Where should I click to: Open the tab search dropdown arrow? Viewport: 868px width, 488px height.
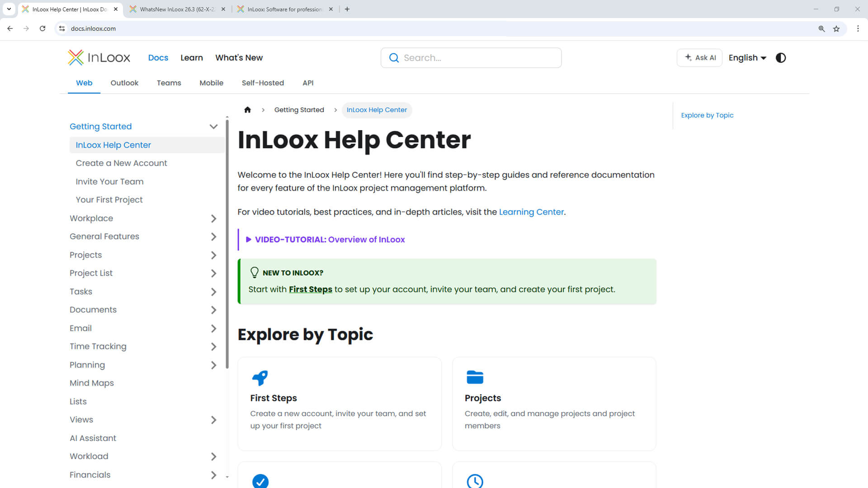[9, 9]
